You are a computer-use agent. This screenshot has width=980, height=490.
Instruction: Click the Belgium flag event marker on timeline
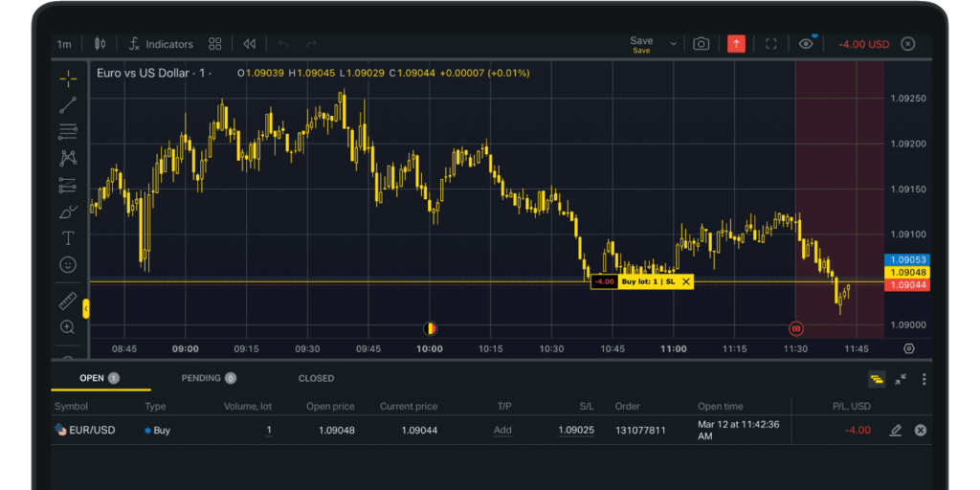pos(430,328)
